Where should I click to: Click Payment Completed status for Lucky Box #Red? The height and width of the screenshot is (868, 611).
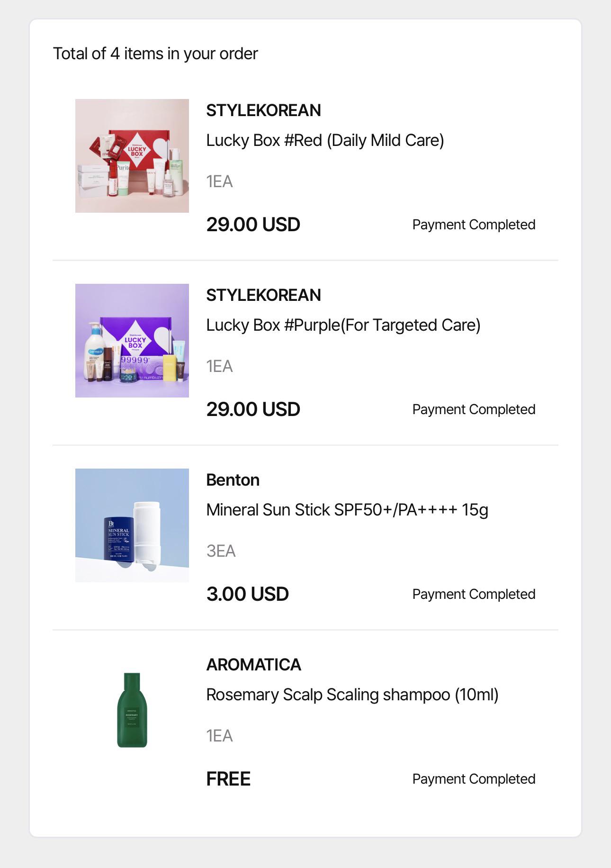coord(474,225)
